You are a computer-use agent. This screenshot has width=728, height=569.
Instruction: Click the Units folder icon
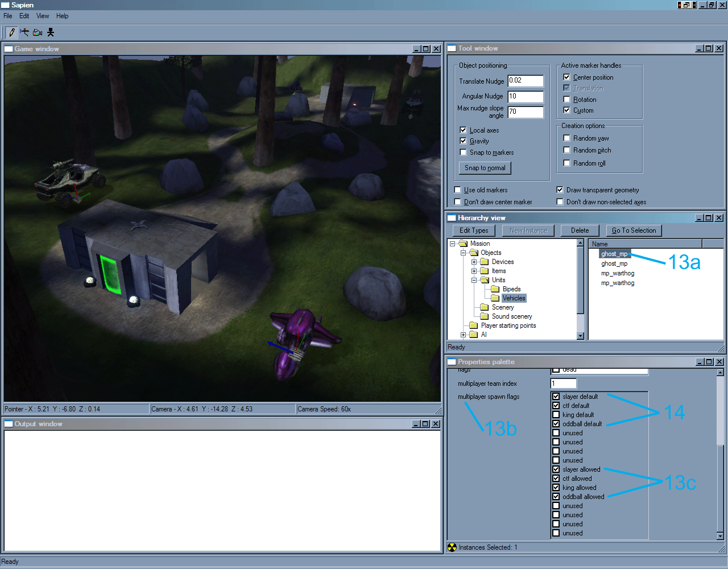tap(485, 280)
